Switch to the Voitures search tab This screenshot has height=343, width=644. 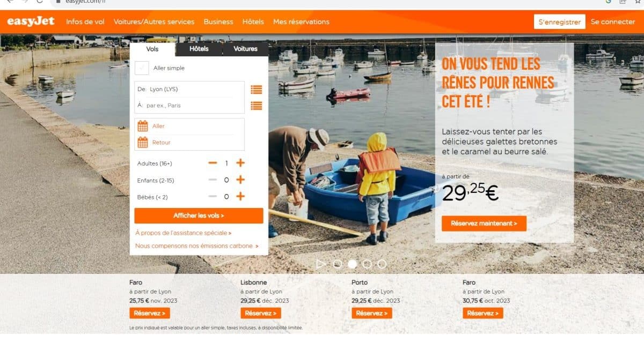pos(246,49)
